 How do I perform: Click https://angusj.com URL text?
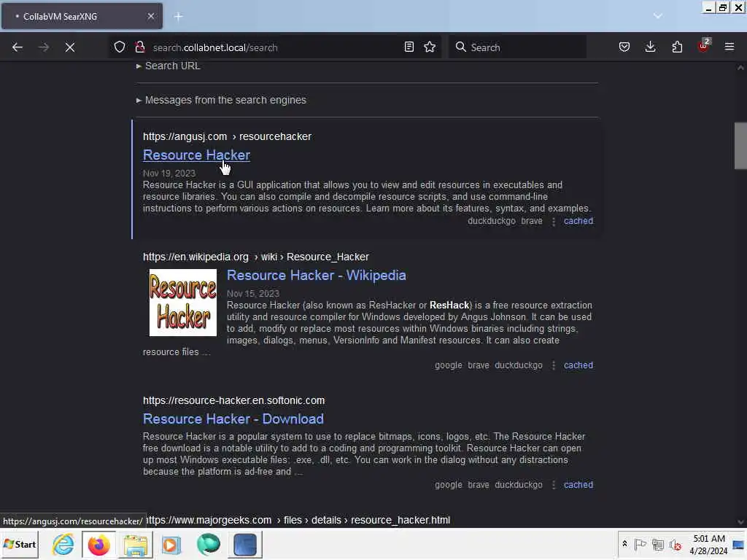185,136
